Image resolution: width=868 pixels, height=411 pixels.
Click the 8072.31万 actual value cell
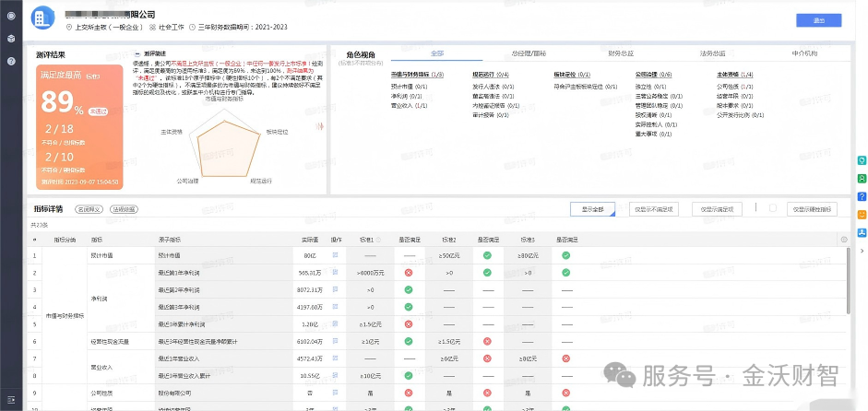309,289
